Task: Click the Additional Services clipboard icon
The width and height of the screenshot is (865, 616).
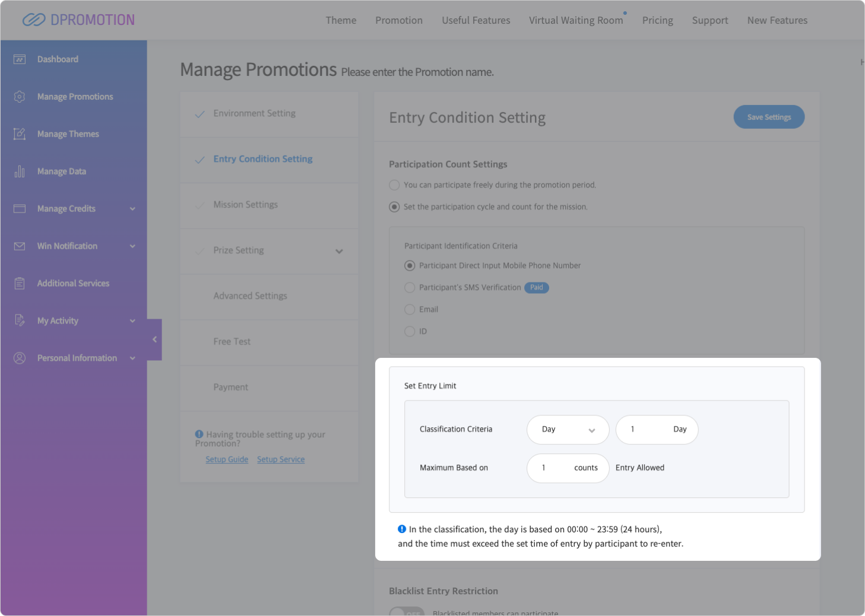Action: [20, 284]
